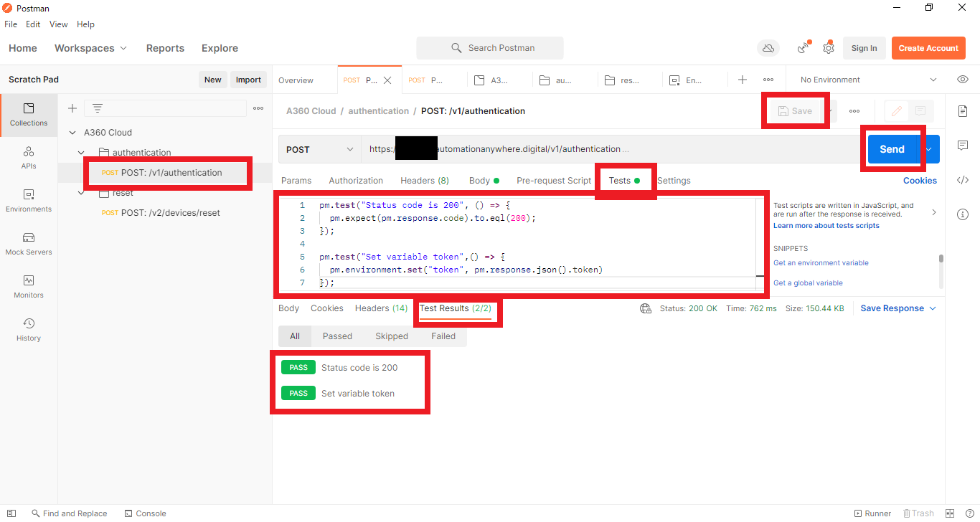Screen dimensions: 980x522
Task: Open the comments icon in right sidebar
Action: click(x=963, y=146)
